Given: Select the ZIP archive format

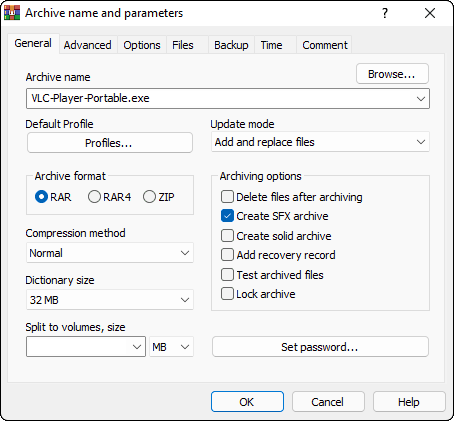Looking at the screenshot, I should (149, 197).
